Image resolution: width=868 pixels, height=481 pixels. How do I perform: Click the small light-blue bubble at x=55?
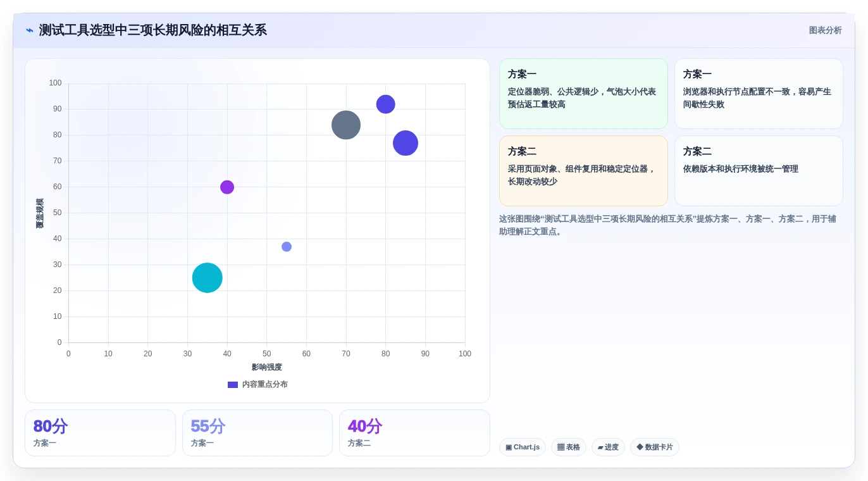(287, 247)
